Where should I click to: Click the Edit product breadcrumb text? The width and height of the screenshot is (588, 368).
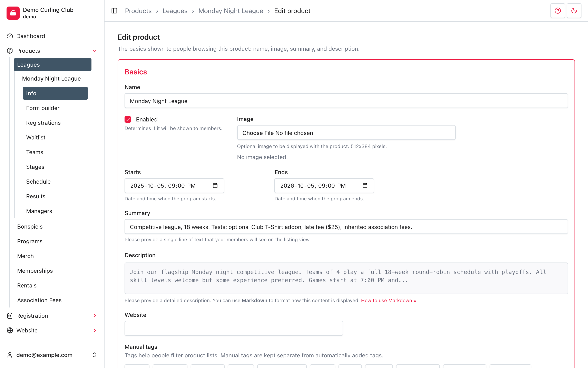292,11
